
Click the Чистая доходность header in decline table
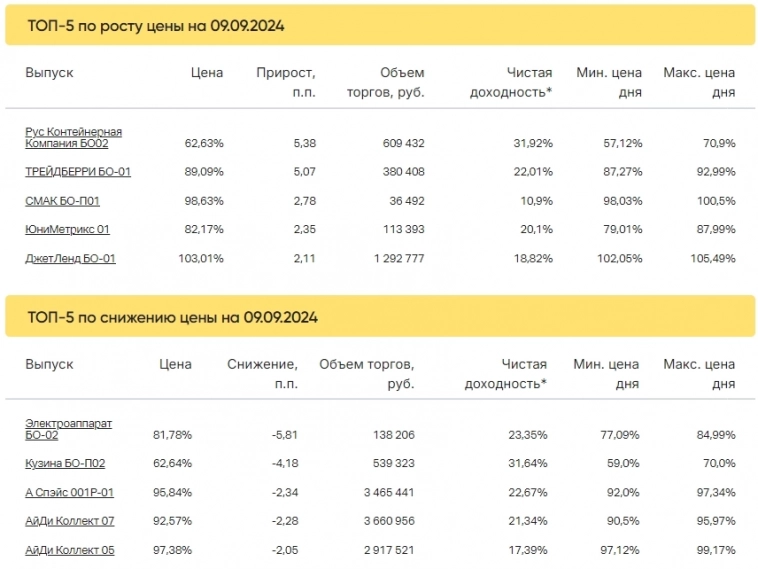point(507,374)
